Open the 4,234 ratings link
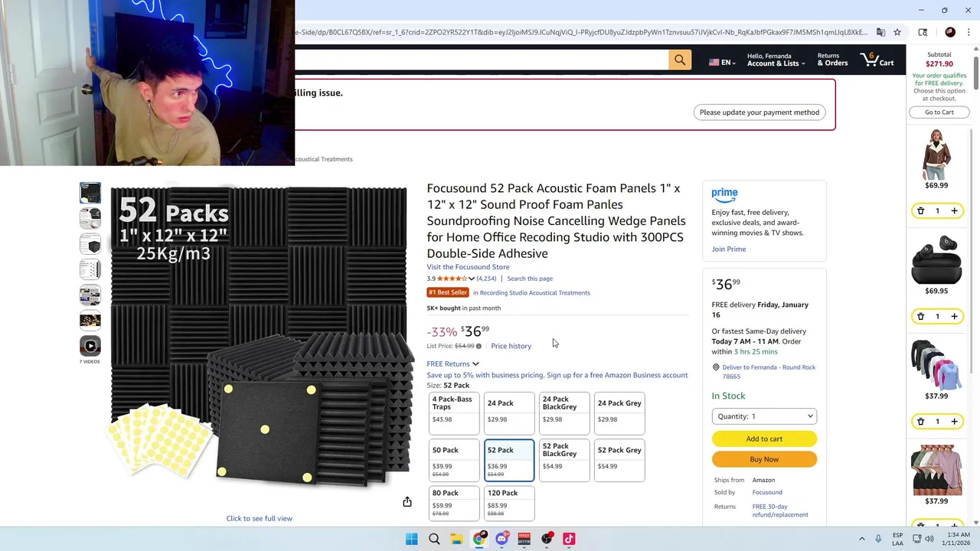The width and height of the screenshot is (980, 551). (x=486, y=279)
